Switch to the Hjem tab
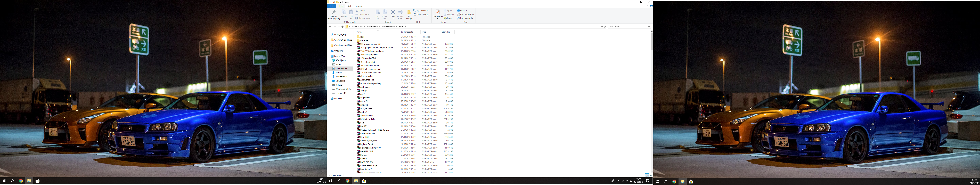This screenshot has width=980, height=185. [341, 6]
